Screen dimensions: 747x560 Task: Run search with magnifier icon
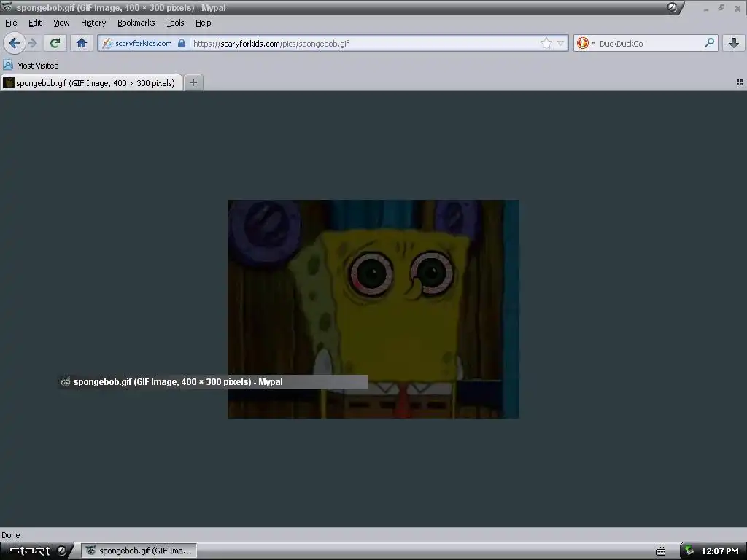tap(709, 43)
